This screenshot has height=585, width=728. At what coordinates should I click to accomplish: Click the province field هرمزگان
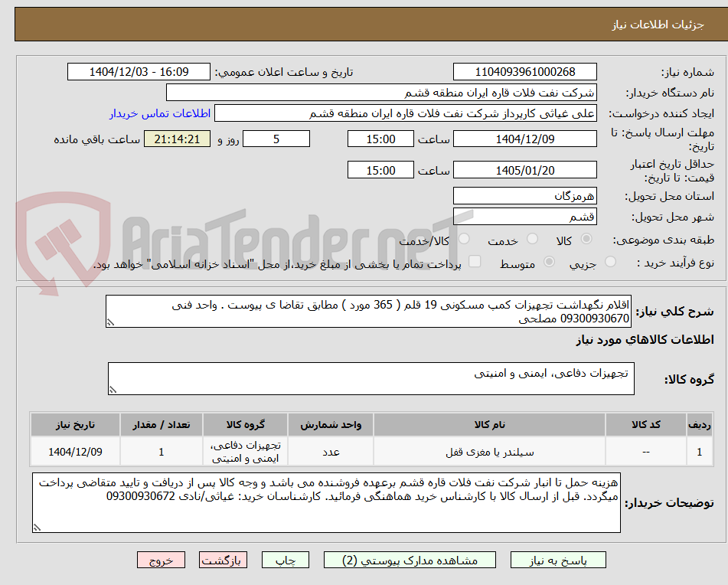coord(524,196)
